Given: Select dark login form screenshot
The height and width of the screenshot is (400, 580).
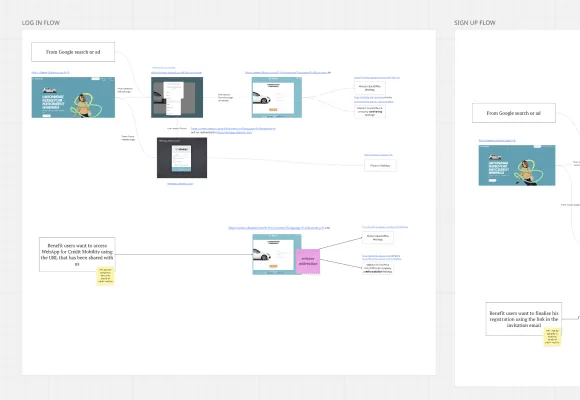Looking at the screenshot, I should [182, 158].
